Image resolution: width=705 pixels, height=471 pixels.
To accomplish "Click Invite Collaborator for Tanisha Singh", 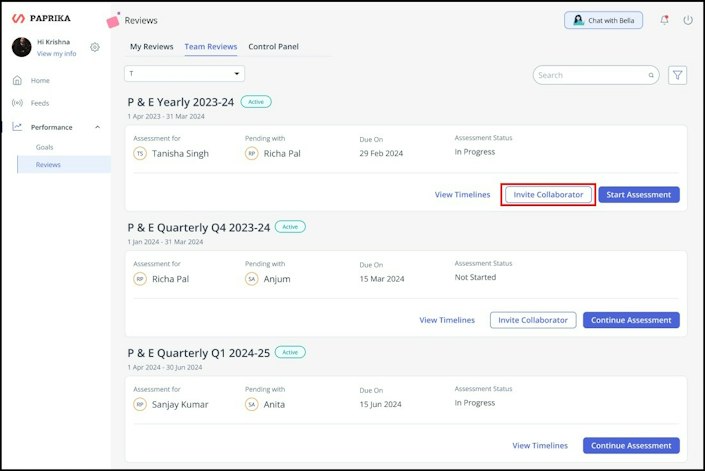I will coord(548,195).
